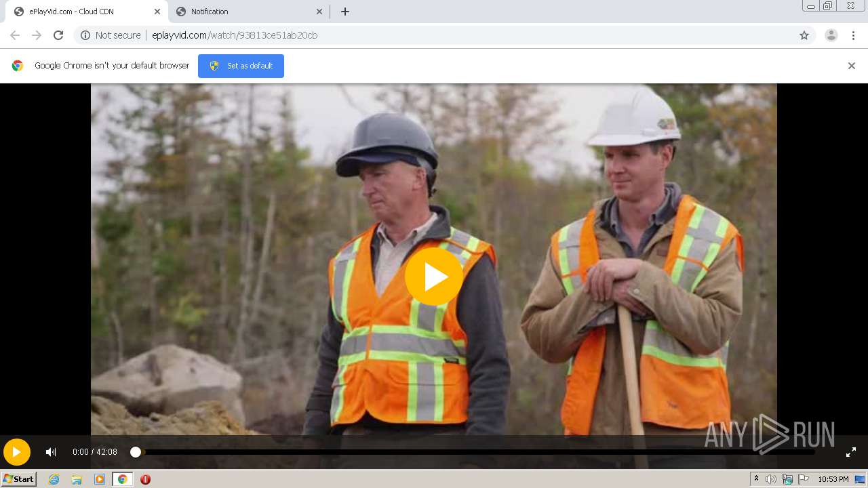Viewport: 868px width, 488px height.
Task: Click the Chrome taskbar icon
Action: [x=122, y=479]
